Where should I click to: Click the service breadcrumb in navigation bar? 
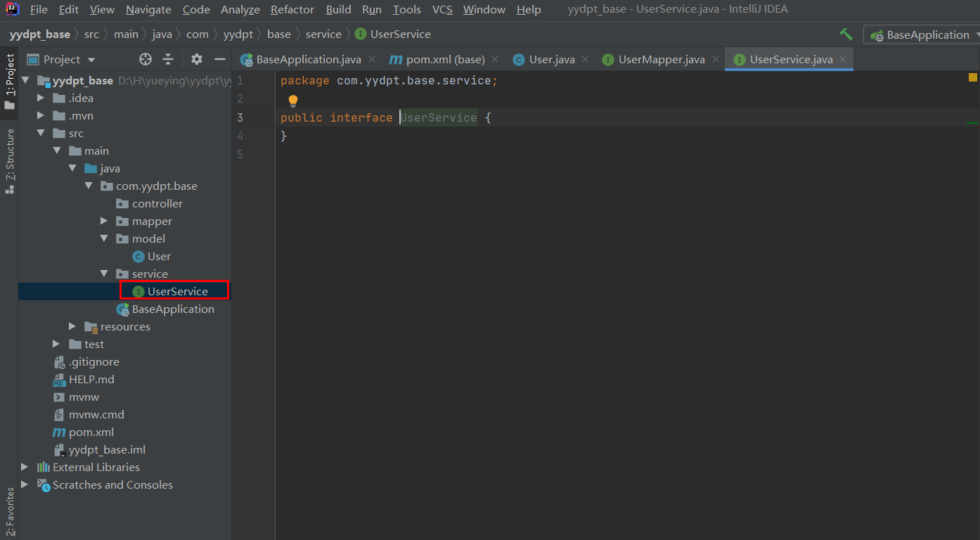(323, 34)
